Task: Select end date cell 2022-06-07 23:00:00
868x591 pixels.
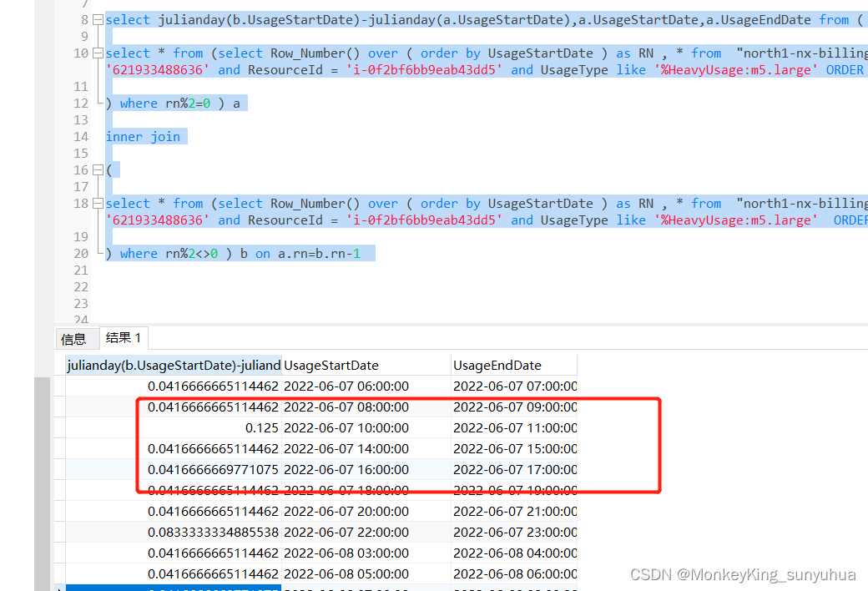Action: point(514,533)
